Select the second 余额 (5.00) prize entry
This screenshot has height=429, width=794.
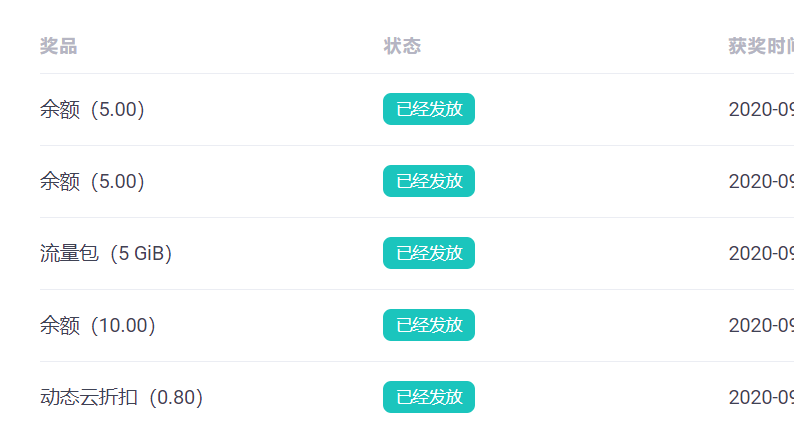(x=92, y=181)
